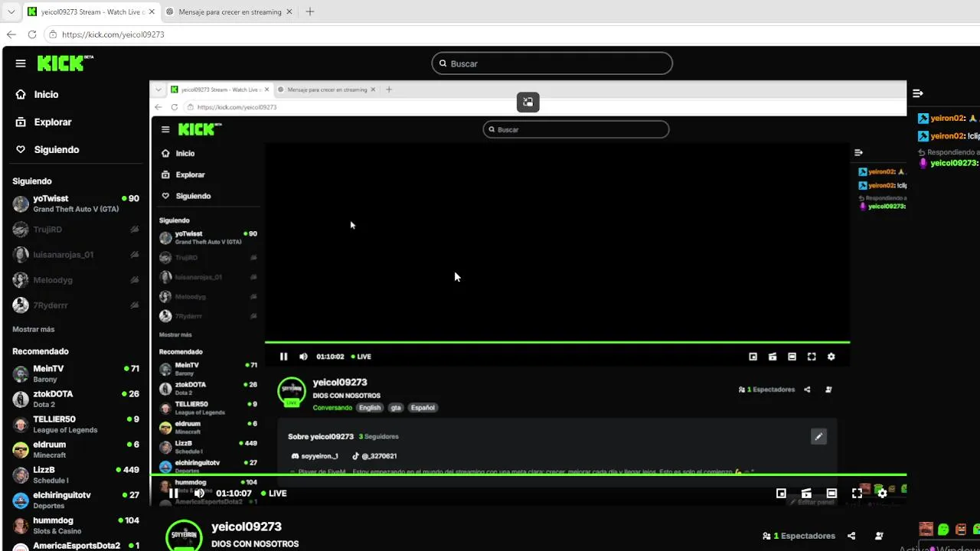Open recommended channel elchiringuitotv
The width and height of the screenshot is (980, 551).
pyautogui.click(x=74, y=500)
